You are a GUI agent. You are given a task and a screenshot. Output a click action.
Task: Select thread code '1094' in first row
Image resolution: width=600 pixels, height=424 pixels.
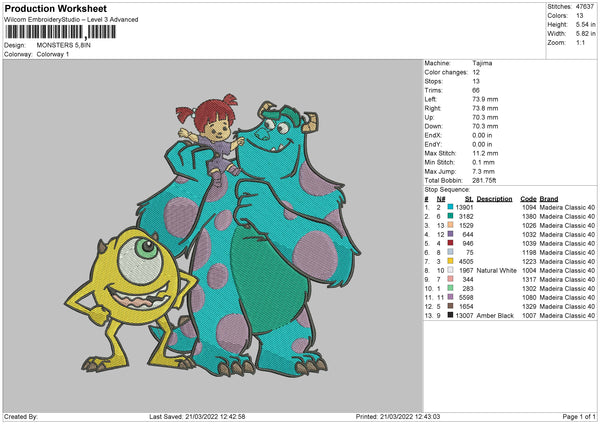pos(529,207)
